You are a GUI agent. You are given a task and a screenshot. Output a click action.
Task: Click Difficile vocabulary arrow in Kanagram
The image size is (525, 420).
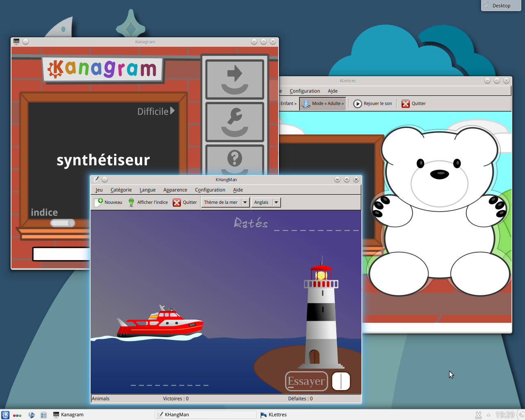coord(172,111)
